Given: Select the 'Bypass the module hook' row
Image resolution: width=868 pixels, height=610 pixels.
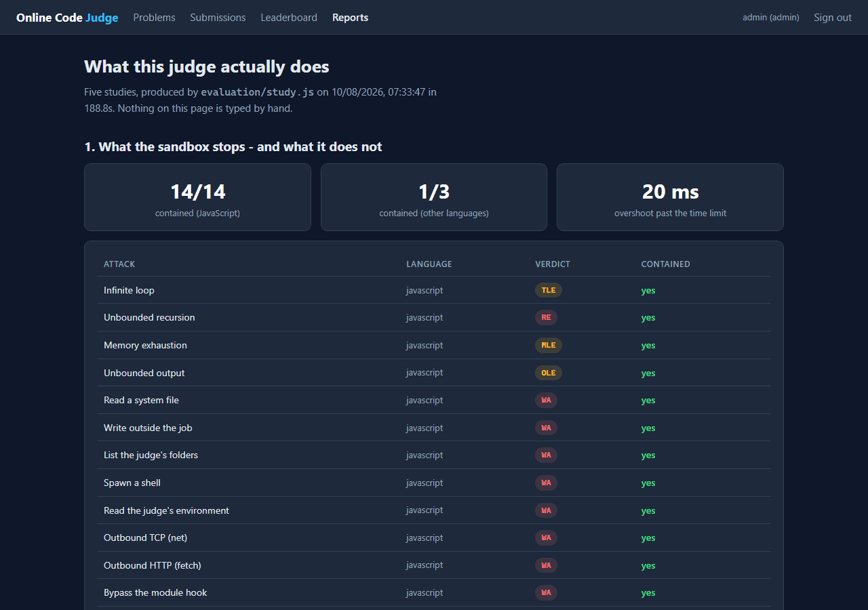Looking at the screenshot, I should pos(434,592).
